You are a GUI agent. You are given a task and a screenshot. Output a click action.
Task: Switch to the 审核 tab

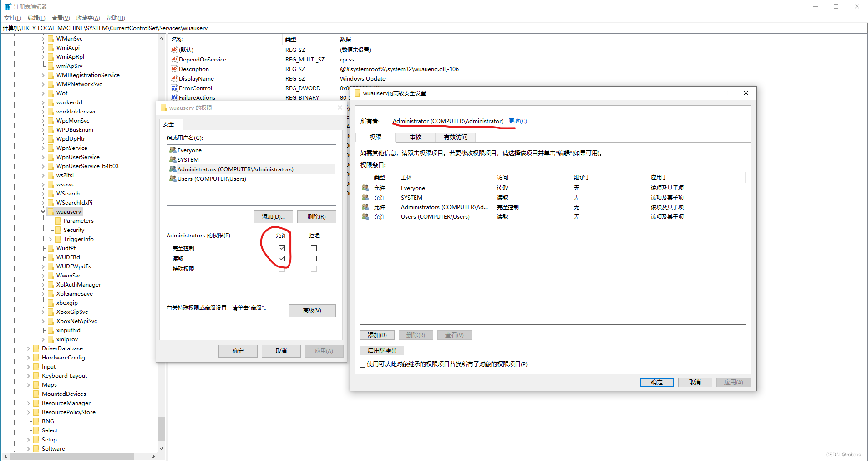(x=416, y=137)
